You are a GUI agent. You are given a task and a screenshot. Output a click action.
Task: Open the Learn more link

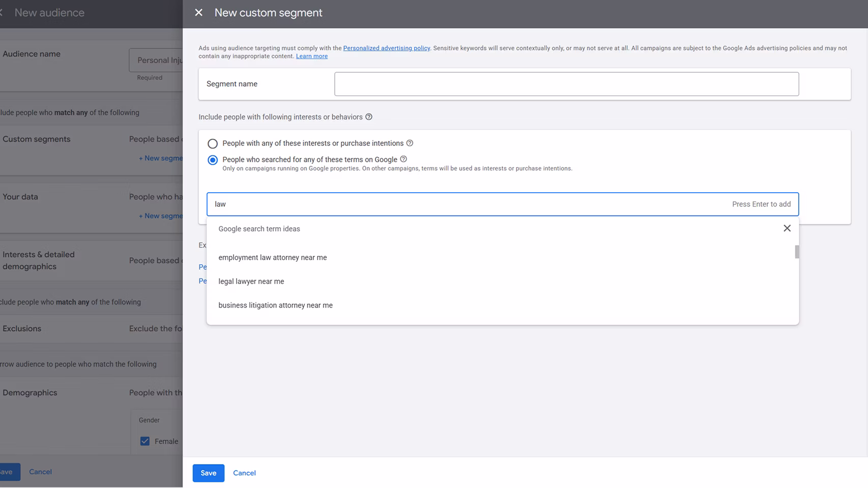[312, 56]
